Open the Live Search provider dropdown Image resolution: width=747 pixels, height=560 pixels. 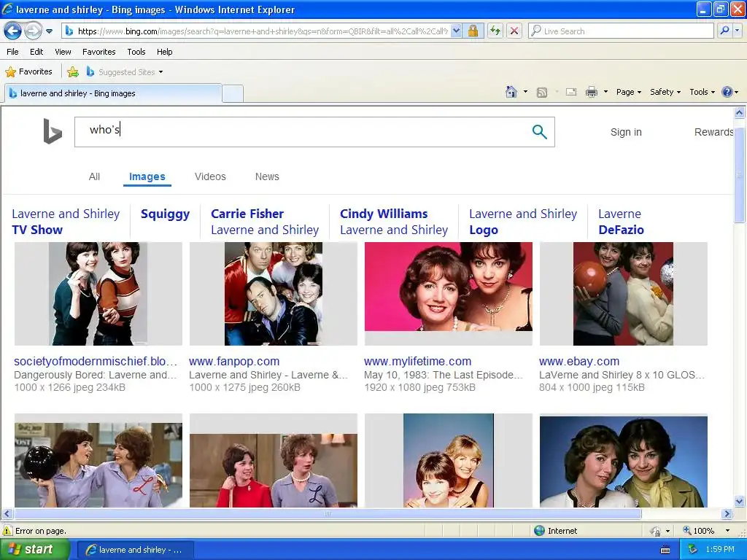click(x=738, y=31)
